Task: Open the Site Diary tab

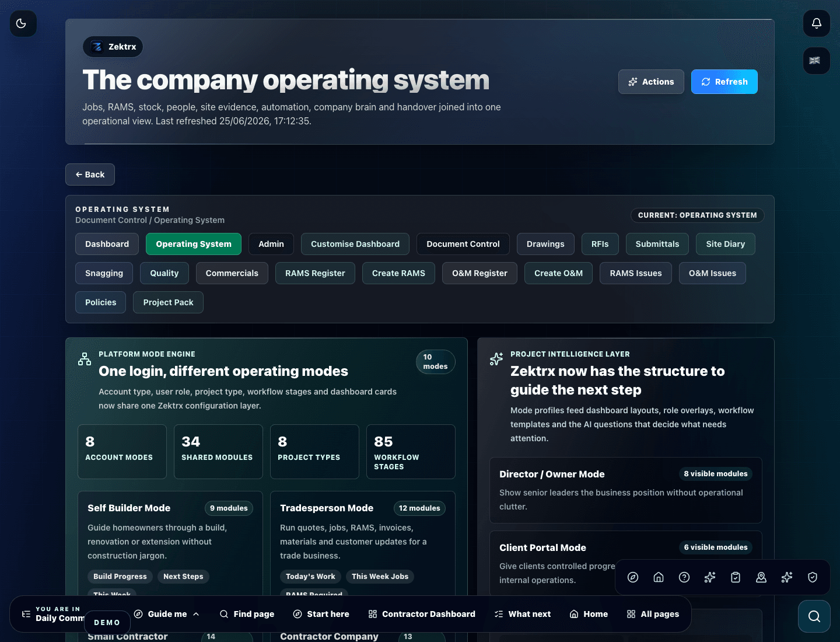Action: (726, 244)
